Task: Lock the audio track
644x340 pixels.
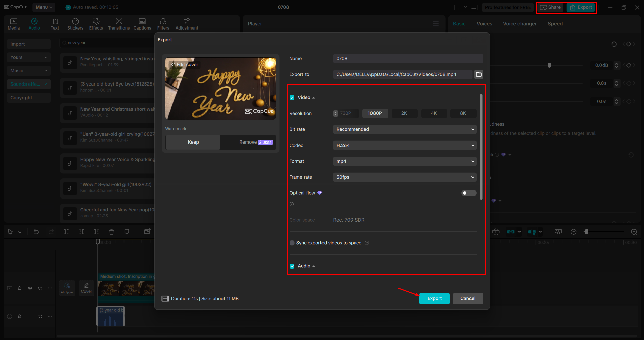Action: (20, 316)
